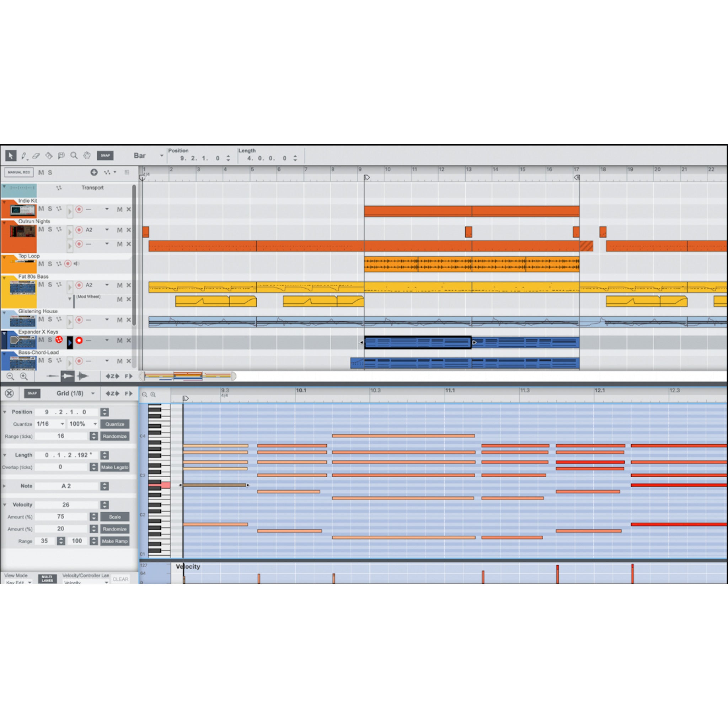Viewport: 728px width, 728px height.
Task: Click the MANUAL REC button
Action: [19, 172]
